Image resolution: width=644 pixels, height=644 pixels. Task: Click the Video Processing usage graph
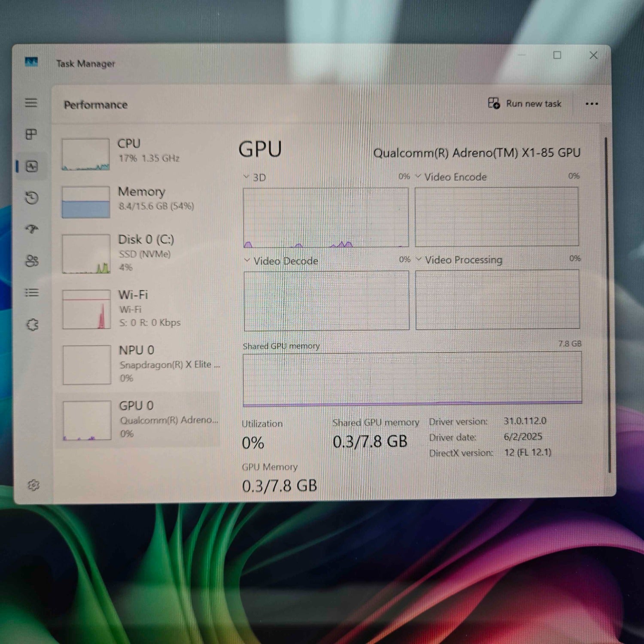(x=498, y=300)
